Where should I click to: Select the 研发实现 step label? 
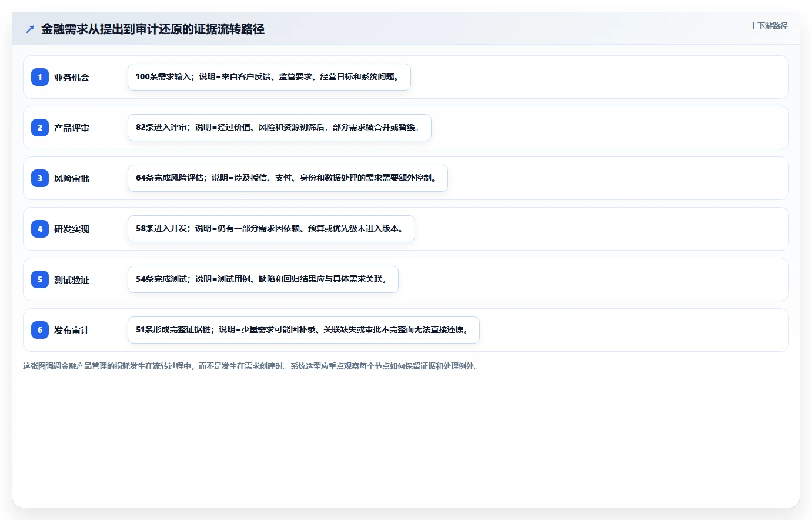coord(72,229)
